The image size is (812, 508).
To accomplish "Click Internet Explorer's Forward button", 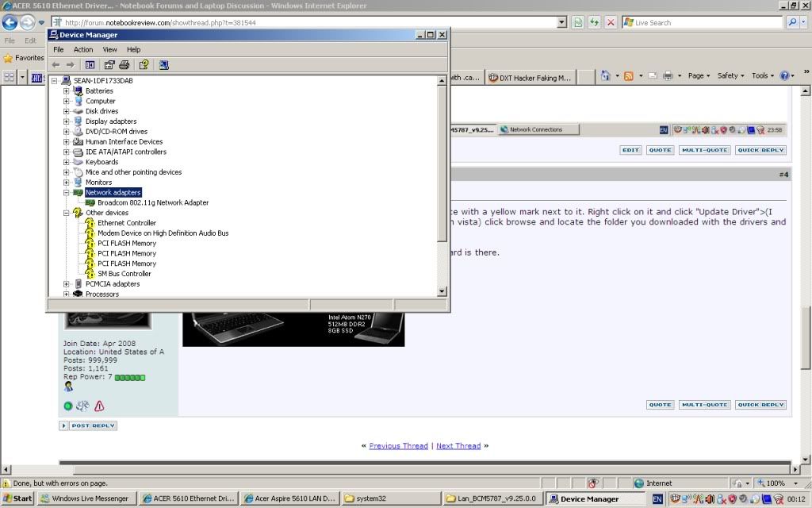I will click(x=28, y=22).
